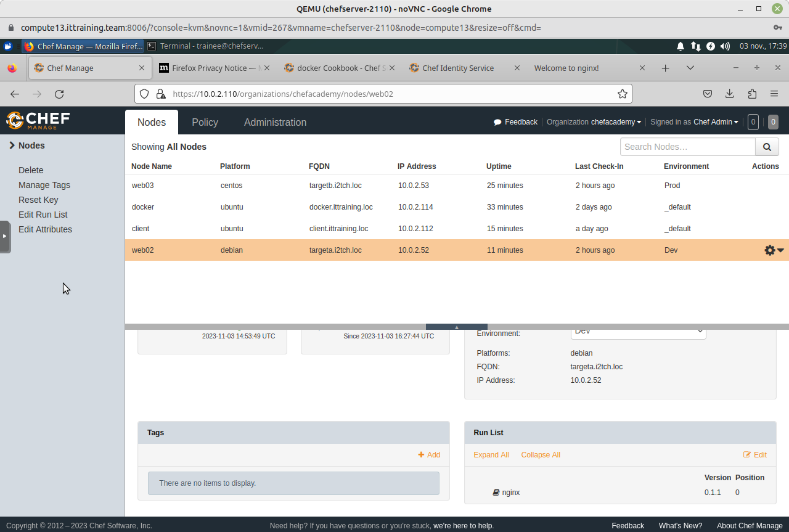Click the nginx cookbook icon in Run List
This screenshot has height=532, width=789.
point(496,493)
